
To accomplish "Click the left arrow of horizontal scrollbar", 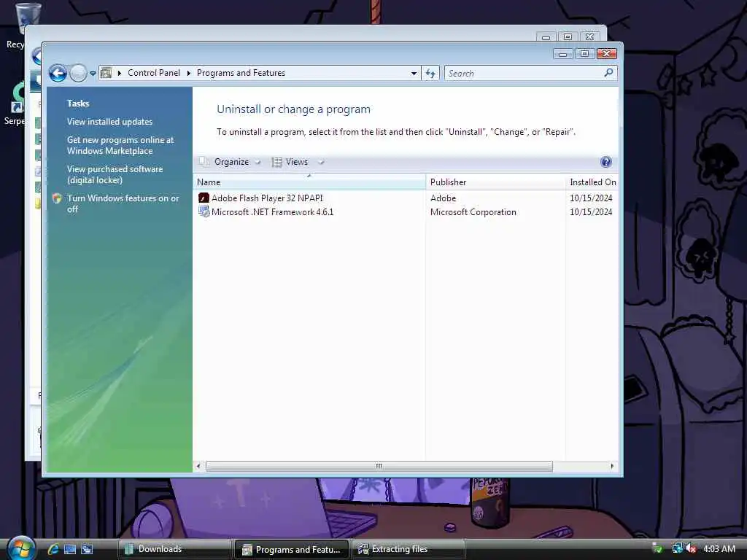I will [x=198, y=466].
